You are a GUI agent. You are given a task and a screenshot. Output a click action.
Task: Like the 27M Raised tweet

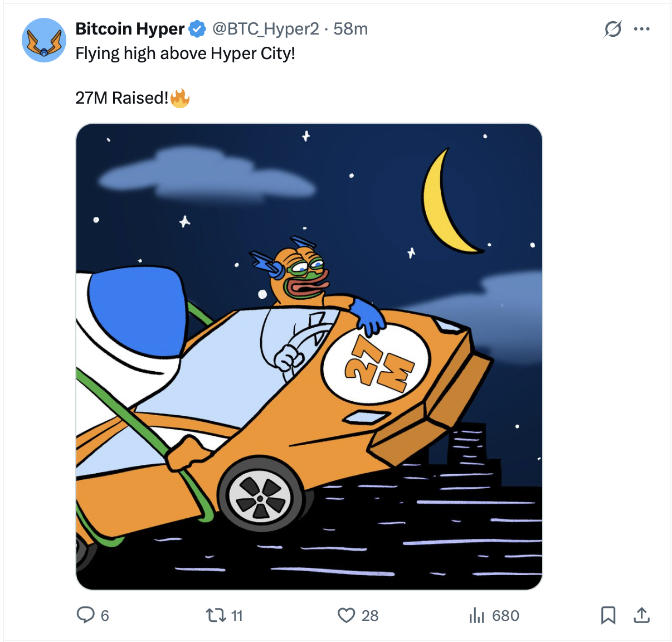pos(346,616)
